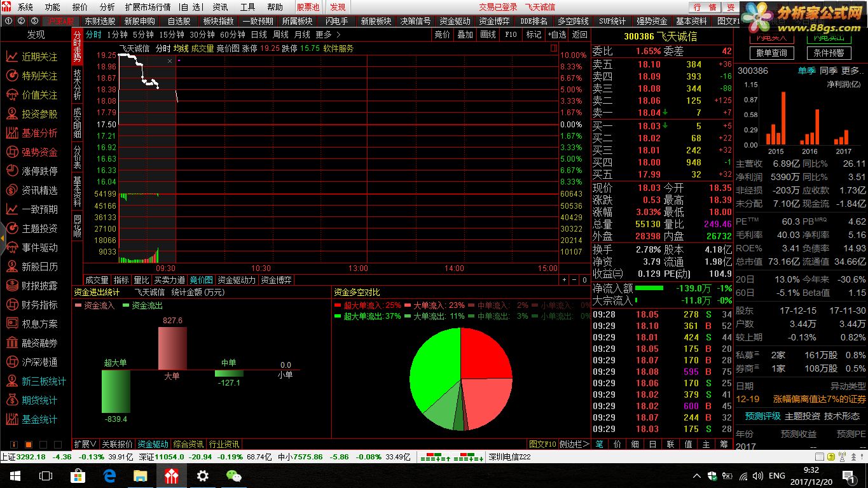Image resolution: width=868 pixels, height=488 pixels.
Task: Toggle 竞价图 auction chart display
Action: (x=228, y=48)
